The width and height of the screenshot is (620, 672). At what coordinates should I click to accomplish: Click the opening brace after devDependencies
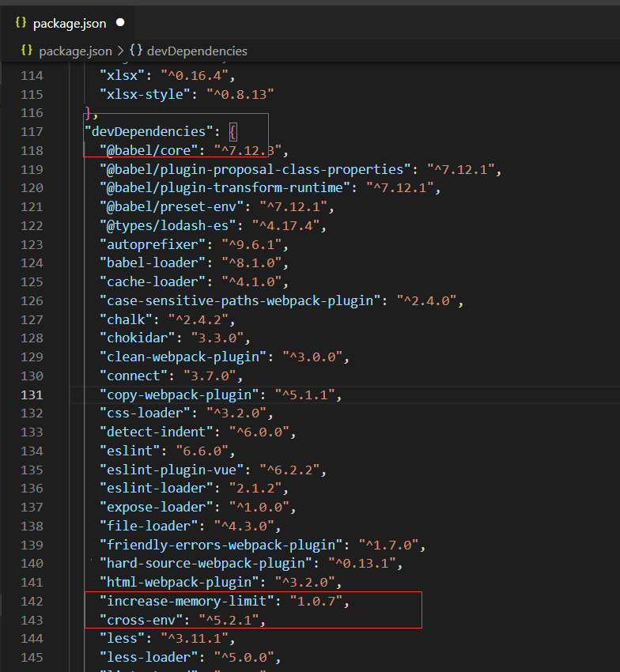tap(232, 131)
